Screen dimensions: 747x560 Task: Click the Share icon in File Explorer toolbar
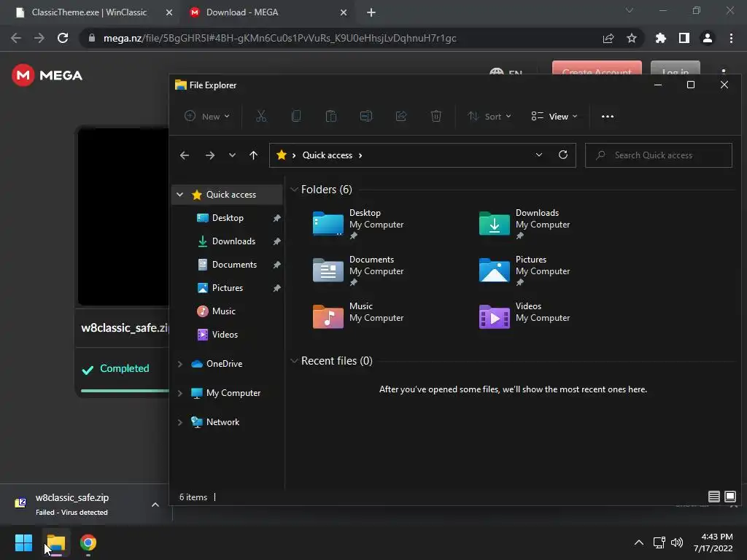401,116
